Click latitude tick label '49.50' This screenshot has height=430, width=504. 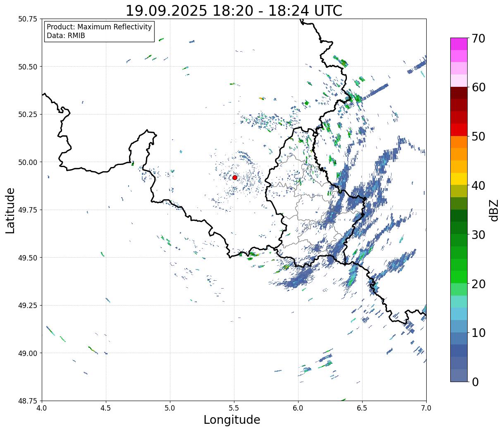pyautogui.click(x=28, y=258)
